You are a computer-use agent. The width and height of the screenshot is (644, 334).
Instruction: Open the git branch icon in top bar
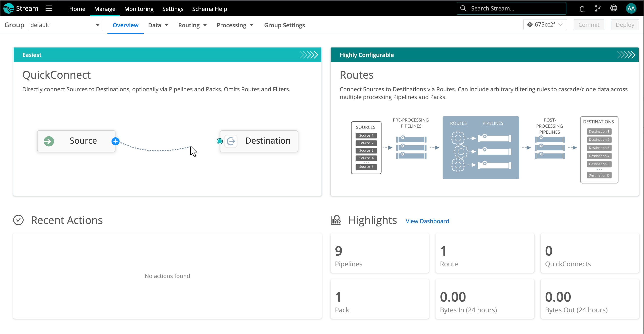point(597,9)
